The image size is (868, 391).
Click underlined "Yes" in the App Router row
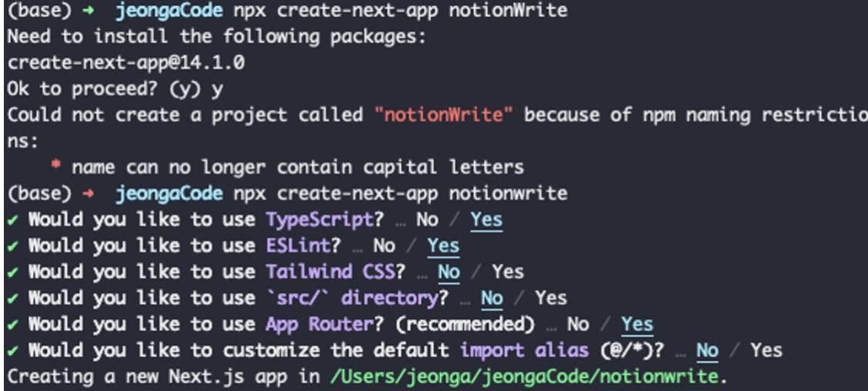pyautogui.click(x=637, y=325)
